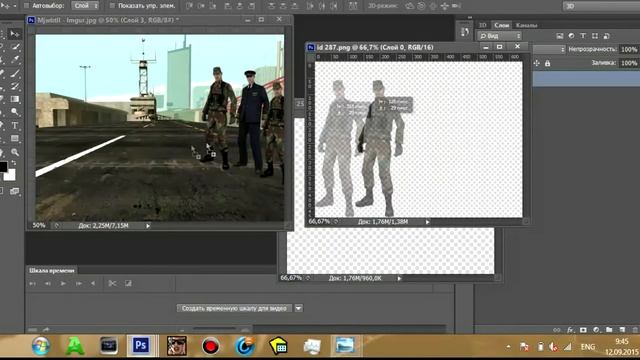
Task: Click the shape layer filter icon
Action: [x=595, y=36]
